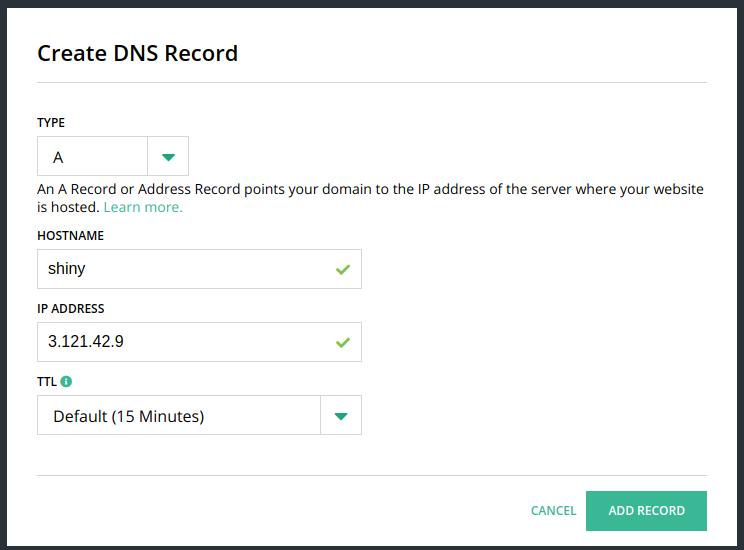Click the TTL info icon
744x550 pixels.
click(66, 381)
